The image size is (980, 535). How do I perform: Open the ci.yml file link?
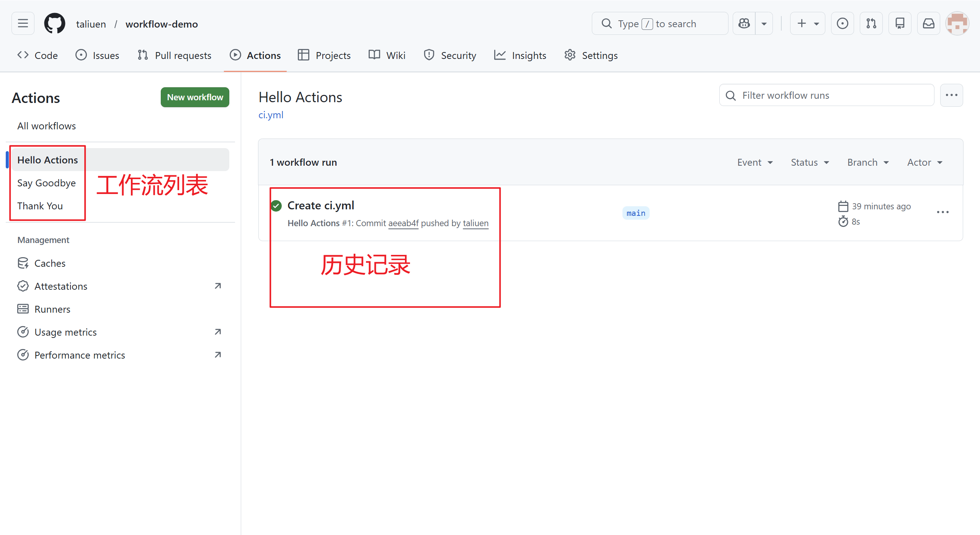pyautogui.click(x=271, y=115)
